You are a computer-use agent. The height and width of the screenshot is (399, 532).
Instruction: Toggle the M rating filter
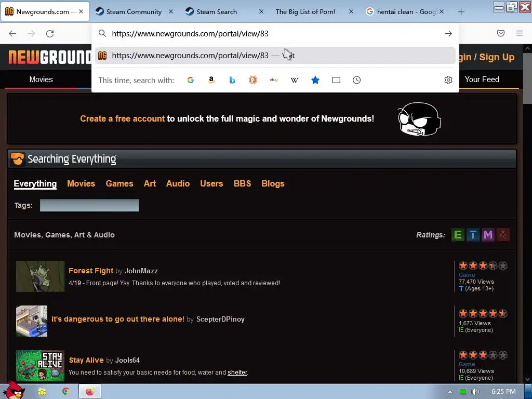(488, 235)
